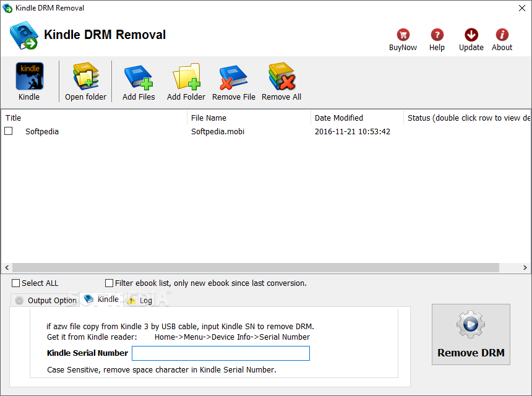Click the BuyNow shopping cart icon

[x=403, y=35]
